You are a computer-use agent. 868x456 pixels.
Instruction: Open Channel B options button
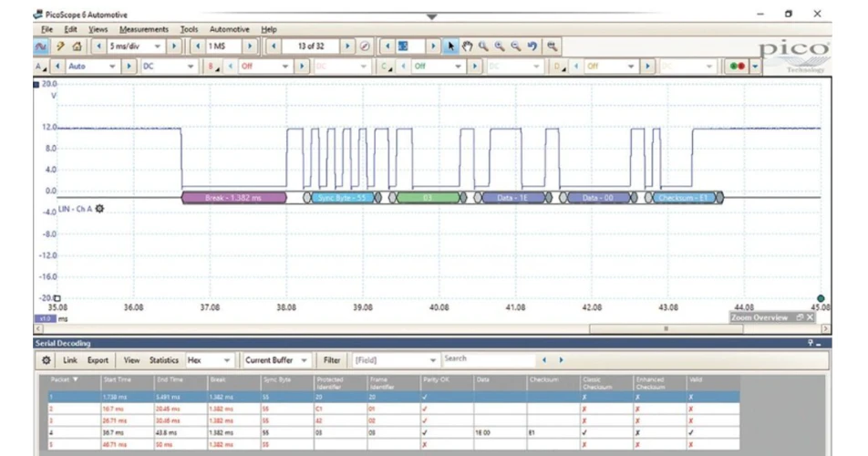pos(213,67)
